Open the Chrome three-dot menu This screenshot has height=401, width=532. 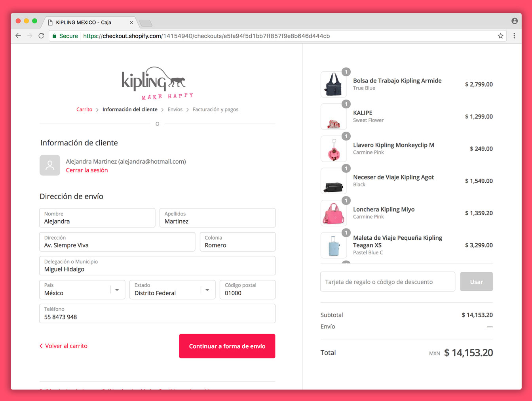click(514, 36)
